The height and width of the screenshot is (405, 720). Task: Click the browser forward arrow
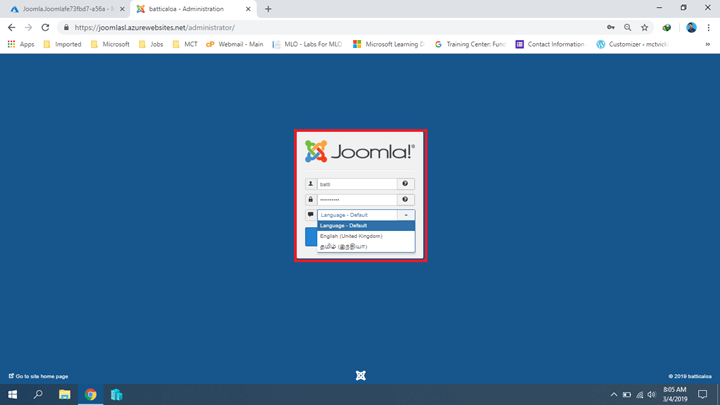28,28
